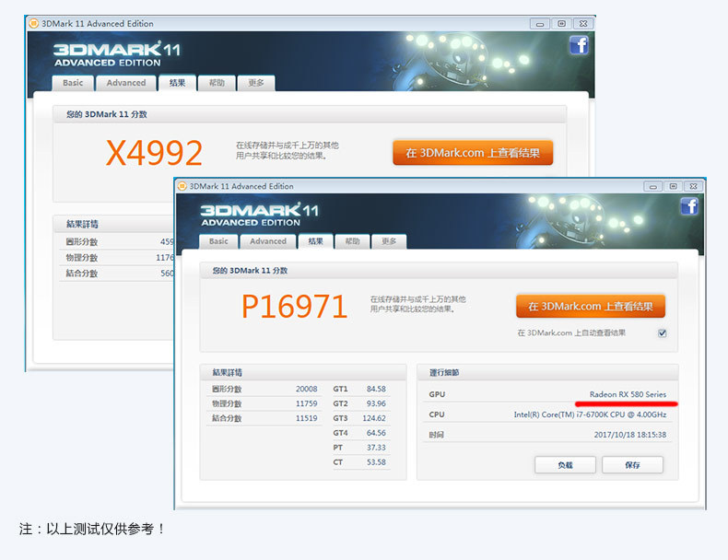728x560 pixels.
Task: Click graphics score value 20008
Action: [x=307, y=389]
